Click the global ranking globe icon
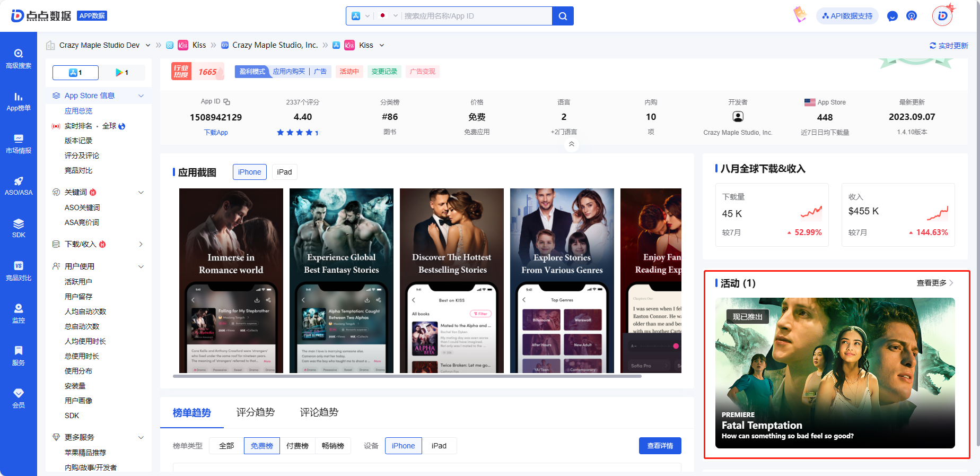The width and height of the screenshot is (980, 476). coord(122,126)
